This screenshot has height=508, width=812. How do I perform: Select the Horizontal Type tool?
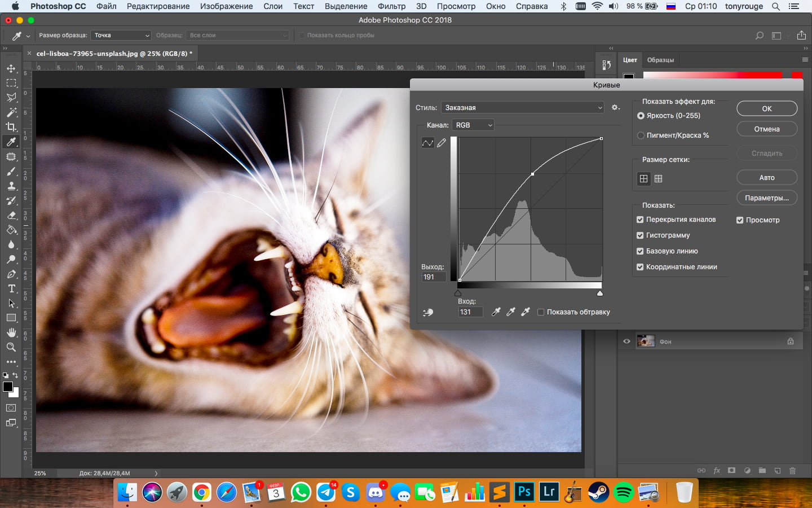coord(11,288)
